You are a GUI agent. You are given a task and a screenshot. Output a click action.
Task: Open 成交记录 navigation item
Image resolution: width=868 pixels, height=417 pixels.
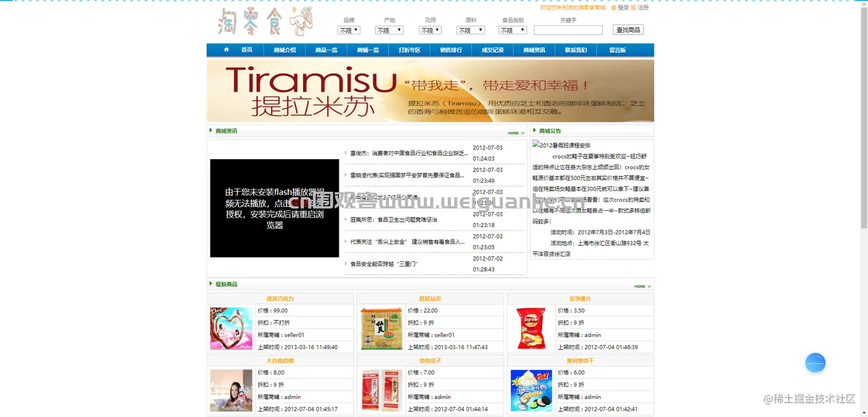tap(493, 50)
